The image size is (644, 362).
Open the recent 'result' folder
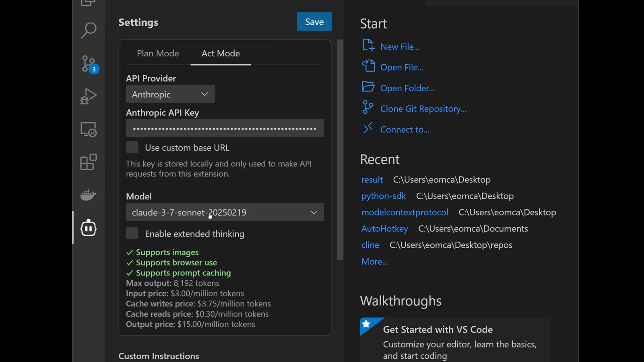(372, 179)
